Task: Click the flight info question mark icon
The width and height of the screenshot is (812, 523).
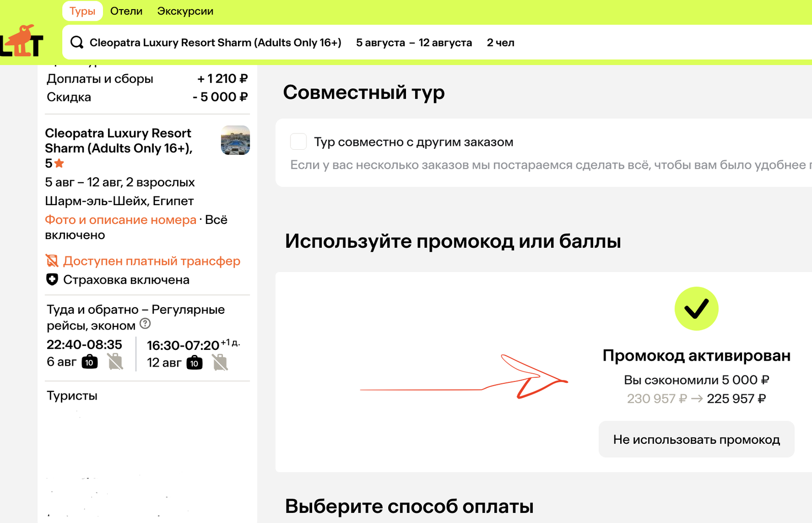Action: point(145,323)
